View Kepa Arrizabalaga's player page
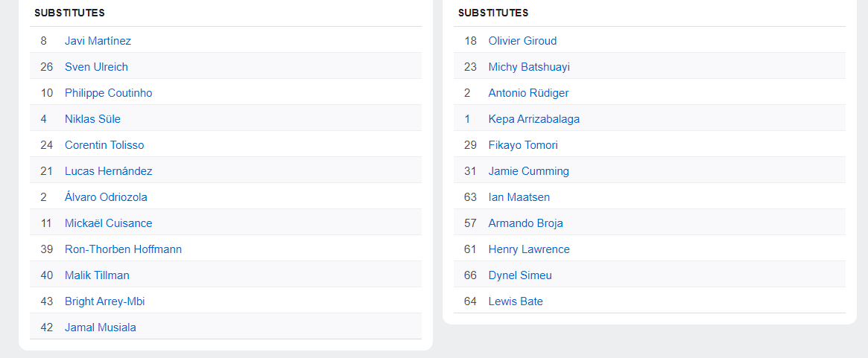This screenshot has width=868, height=358. (533, 119)
